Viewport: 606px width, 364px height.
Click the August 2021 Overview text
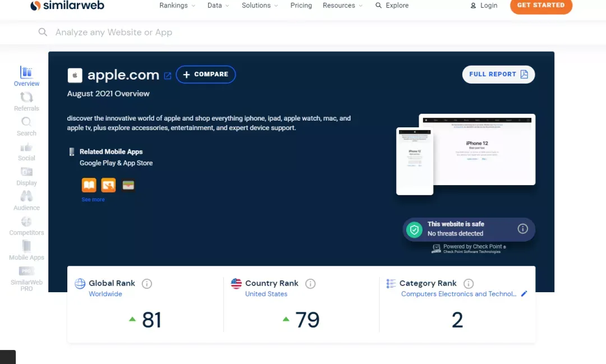108,94
